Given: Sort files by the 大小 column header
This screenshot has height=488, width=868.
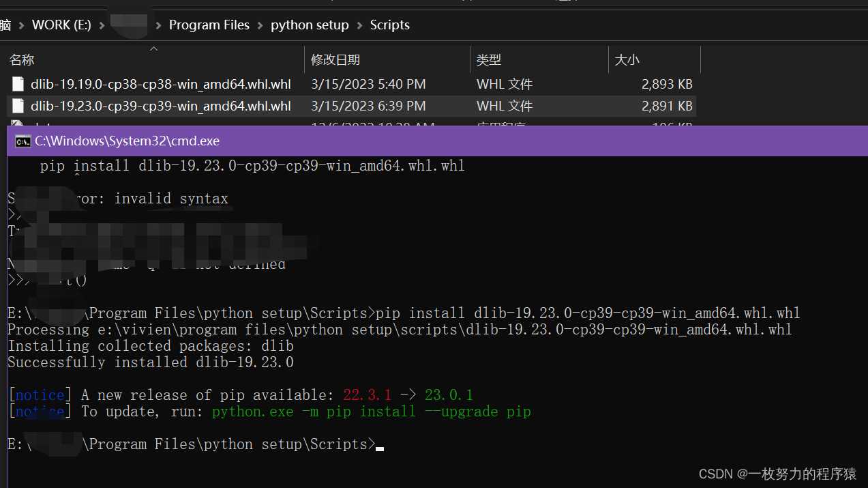Looking at the screenshot, I should [x=627, y=59].
